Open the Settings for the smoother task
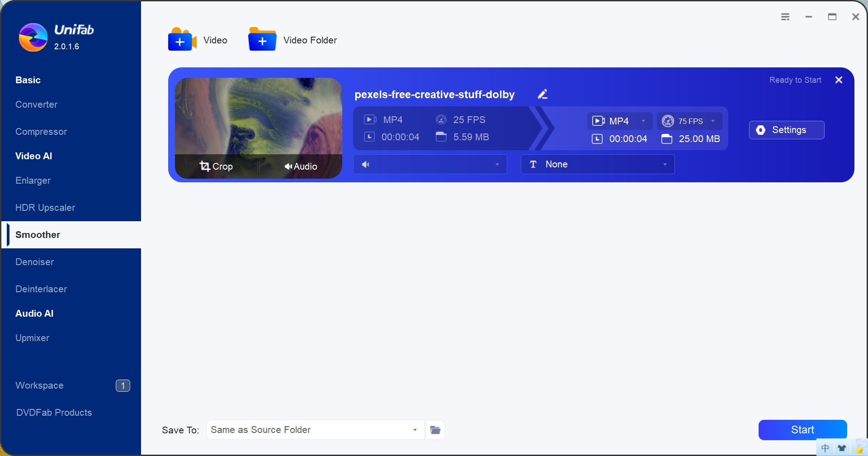 (786, 130)
